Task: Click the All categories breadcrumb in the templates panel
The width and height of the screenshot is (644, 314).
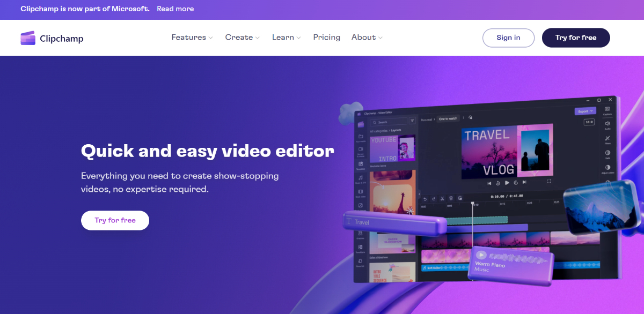Action: coord(378,131)
